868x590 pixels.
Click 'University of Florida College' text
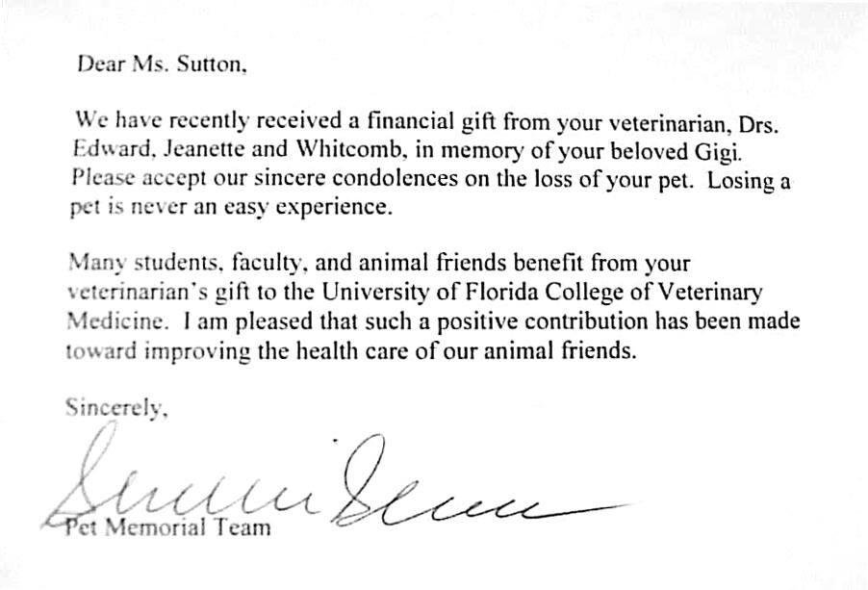coord(473,293)
